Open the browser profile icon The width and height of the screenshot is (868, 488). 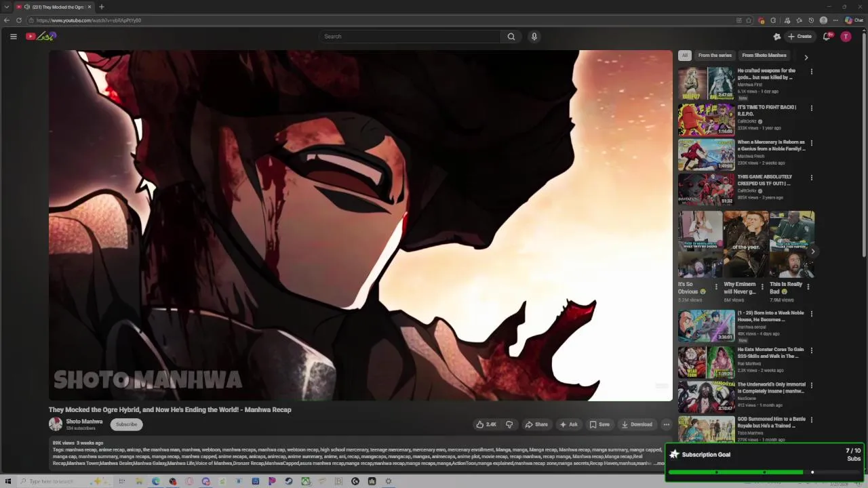click(823, 20)
